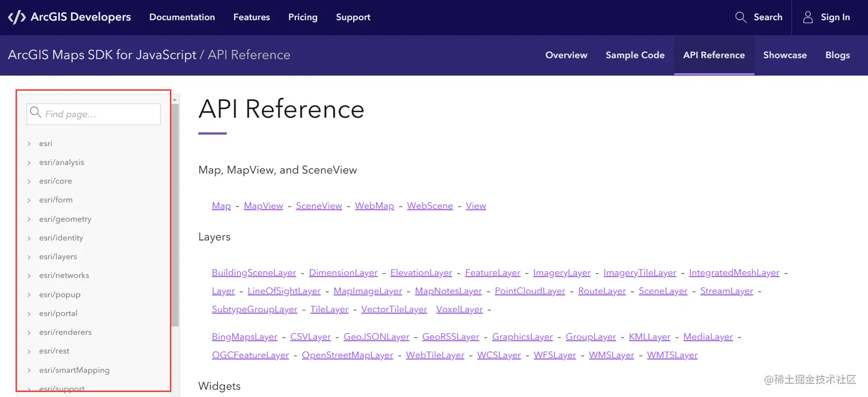Open the MapImageLayer link
Screen dimensions: 868x397
(368, 291)
